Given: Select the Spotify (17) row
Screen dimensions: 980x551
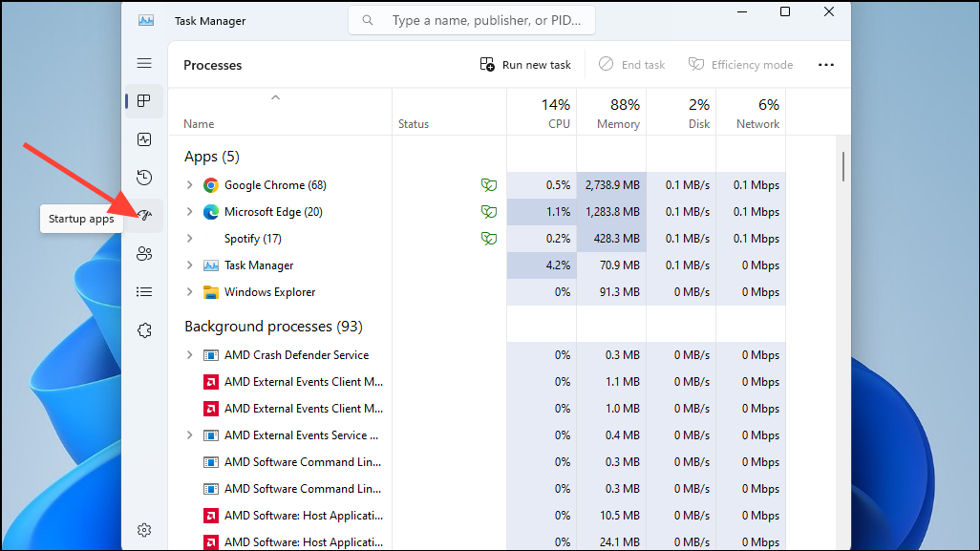Looking at the screenshot, I should pos(477,239).
